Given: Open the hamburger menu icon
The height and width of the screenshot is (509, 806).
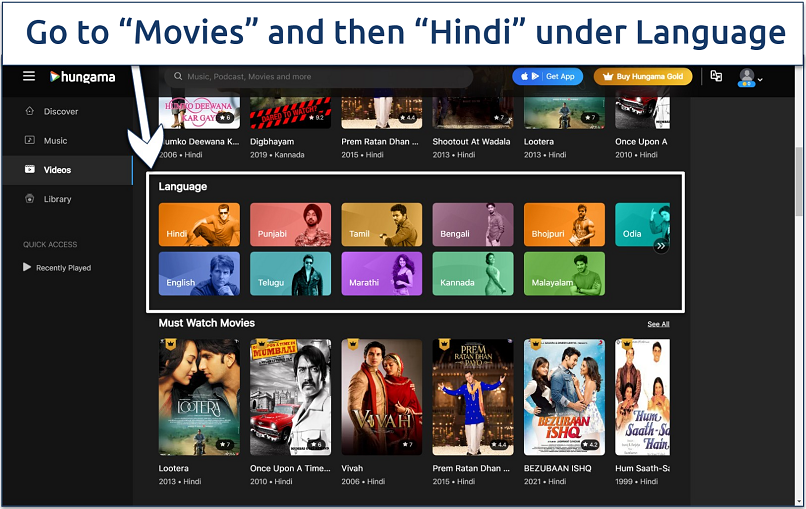Looking at the screenshot, I should tap(29, 76).
